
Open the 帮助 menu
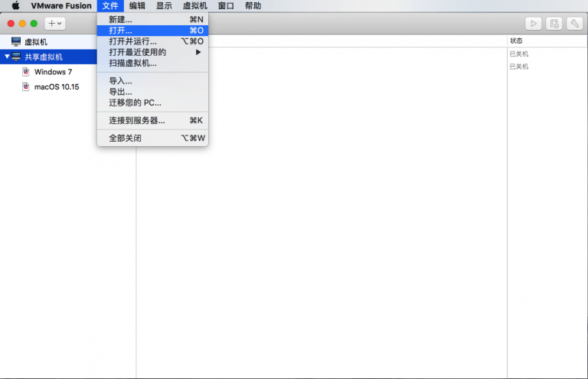tap(253, 5)
